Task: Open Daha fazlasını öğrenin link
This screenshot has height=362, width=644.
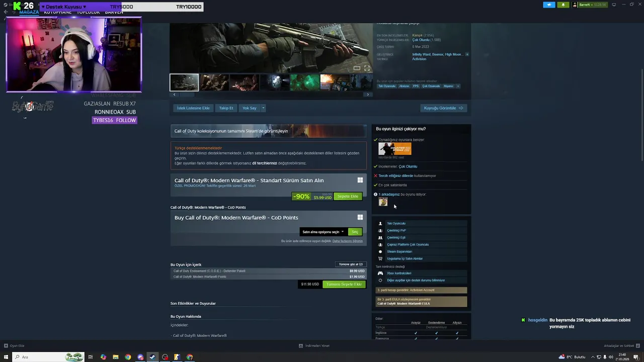Action: [347, 241]
